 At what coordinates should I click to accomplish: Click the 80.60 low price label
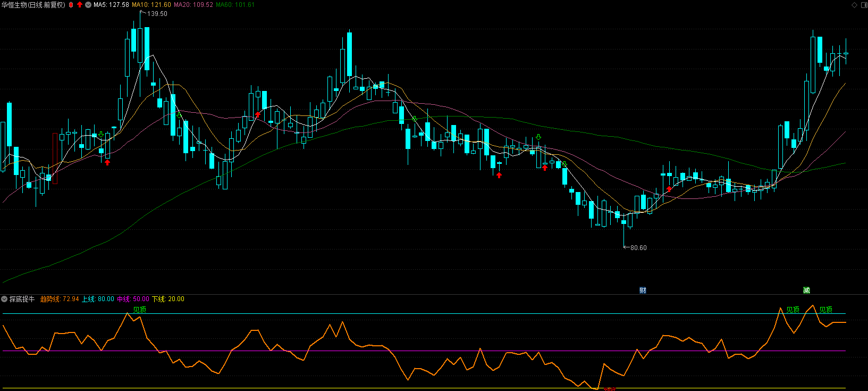[x=638, y=248]
